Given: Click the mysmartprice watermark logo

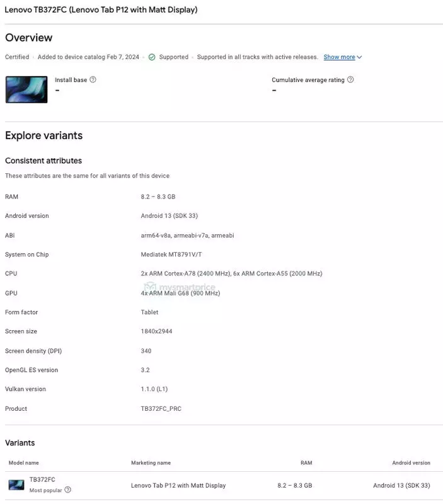Looking at the screenshot, I should (180, 287).
